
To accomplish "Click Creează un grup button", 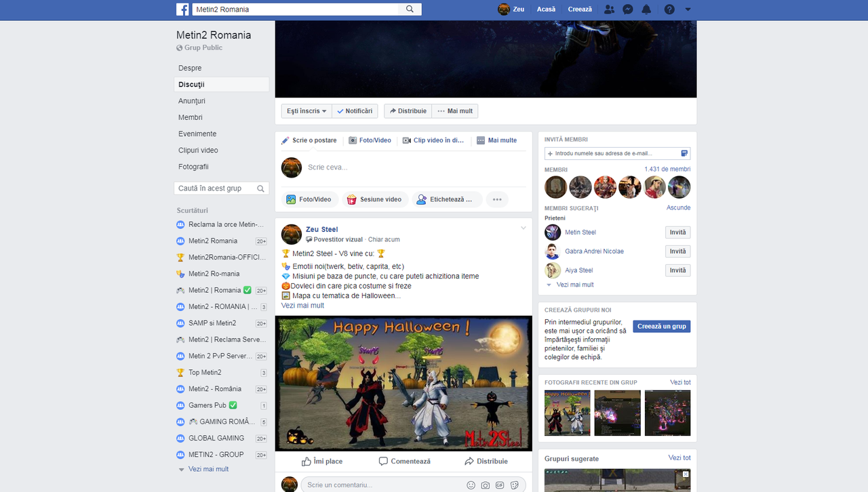I will (661, 326).
